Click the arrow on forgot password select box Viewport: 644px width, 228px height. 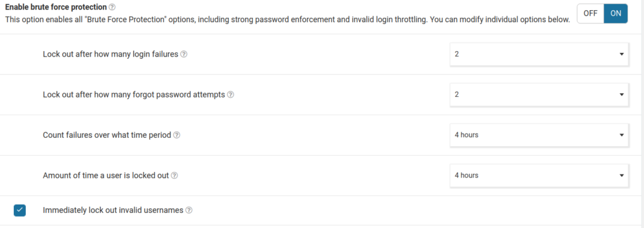point(621,94)
